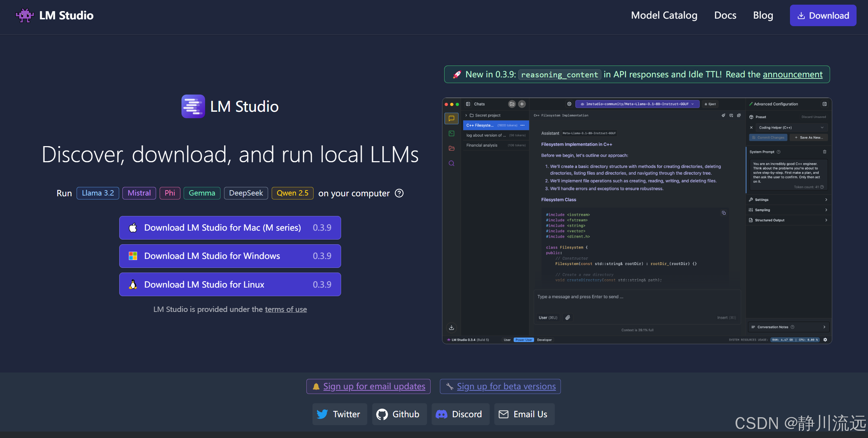
Task: Click the app screenshot preview image
Action: coord(636,221)
